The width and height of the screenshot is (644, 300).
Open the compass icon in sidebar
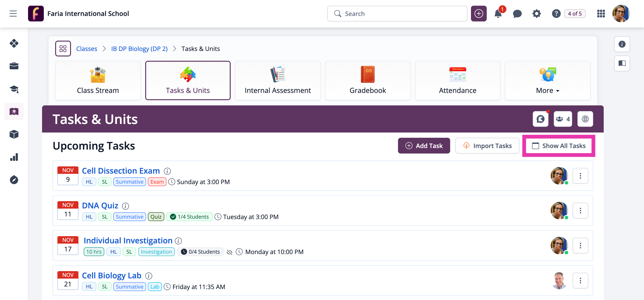tap(14, 180)
